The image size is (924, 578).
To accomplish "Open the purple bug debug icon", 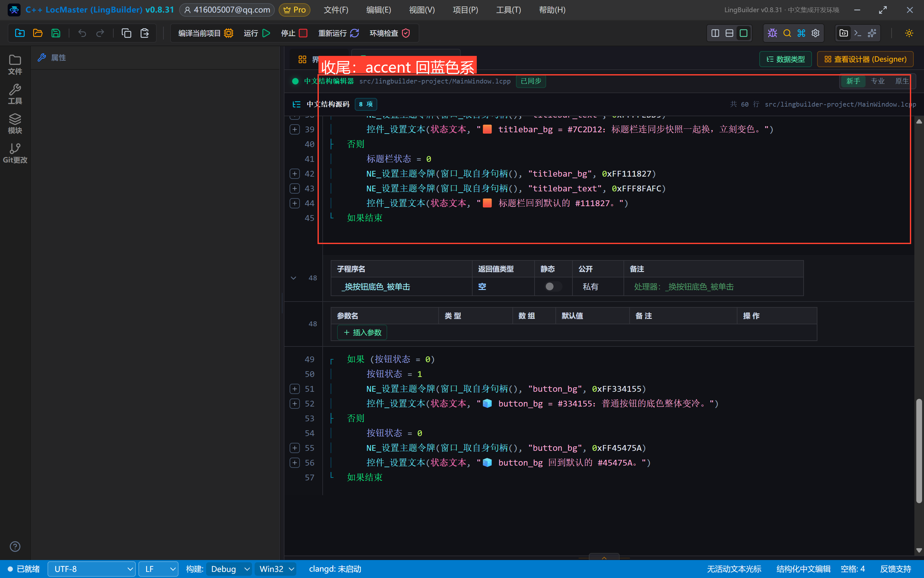I will pyautogui.click(x=772, y=33).
